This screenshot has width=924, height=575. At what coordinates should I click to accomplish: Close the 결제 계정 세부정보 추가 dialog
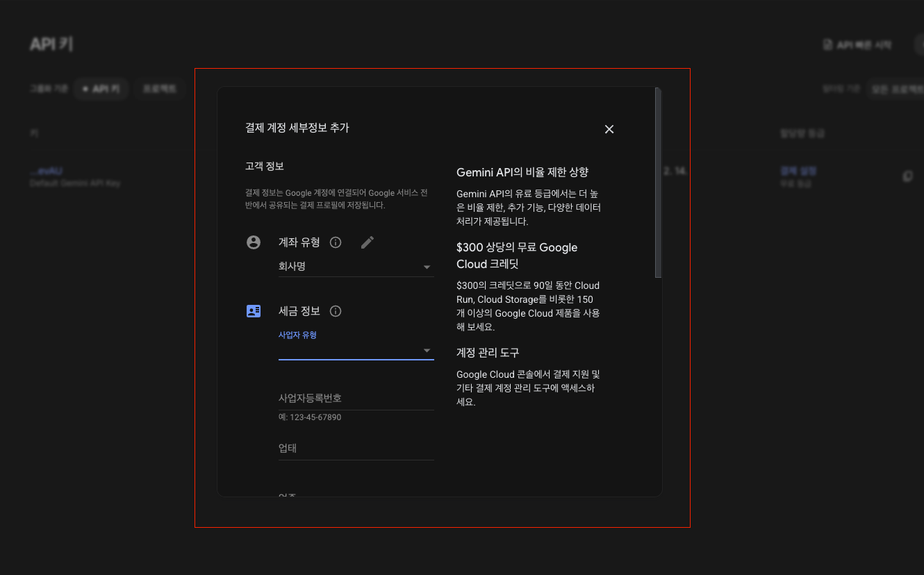coord(609,129)
